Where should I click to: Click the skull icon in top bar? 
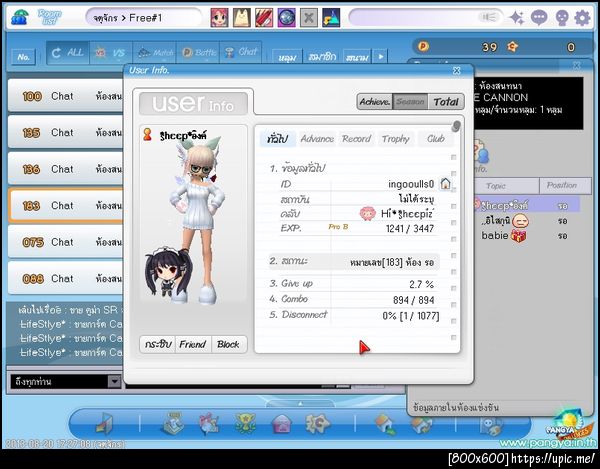561,18
